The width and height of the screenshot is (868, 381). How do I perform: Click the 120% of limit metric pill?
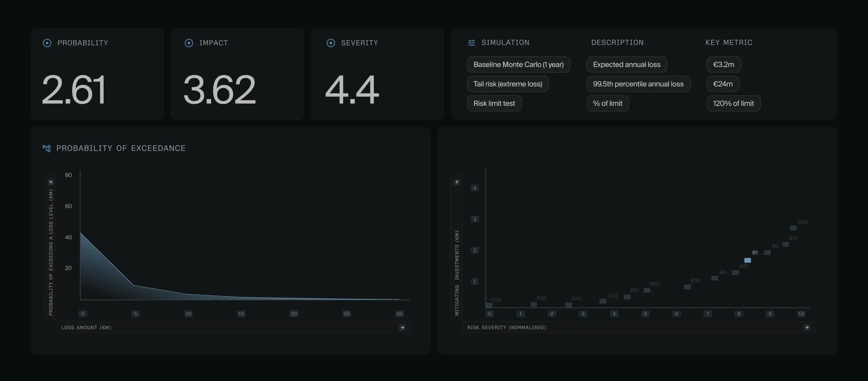[x=733, y=103]
